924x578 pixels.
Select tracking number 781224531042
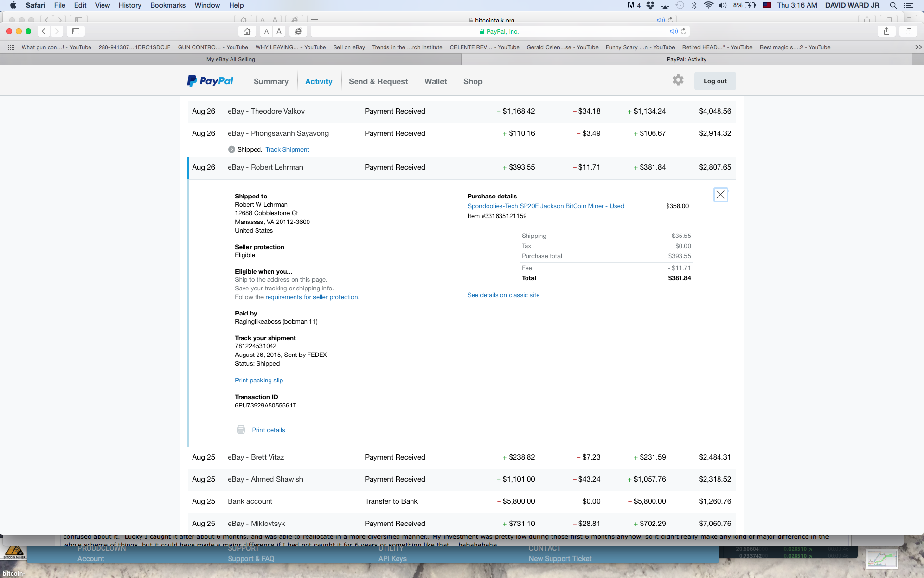pyautogui.click(x=256, y=346)
